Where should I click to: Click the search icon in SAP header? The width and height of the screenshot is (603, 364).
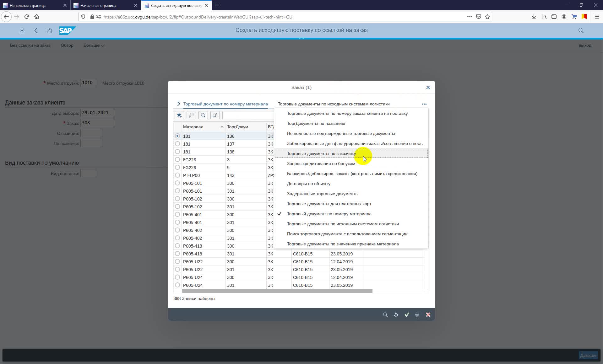point(581,30)
